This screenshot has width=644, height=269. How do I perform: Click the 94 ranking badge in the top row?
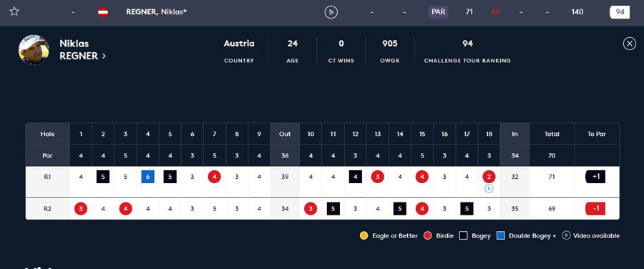tap(620, 12)
